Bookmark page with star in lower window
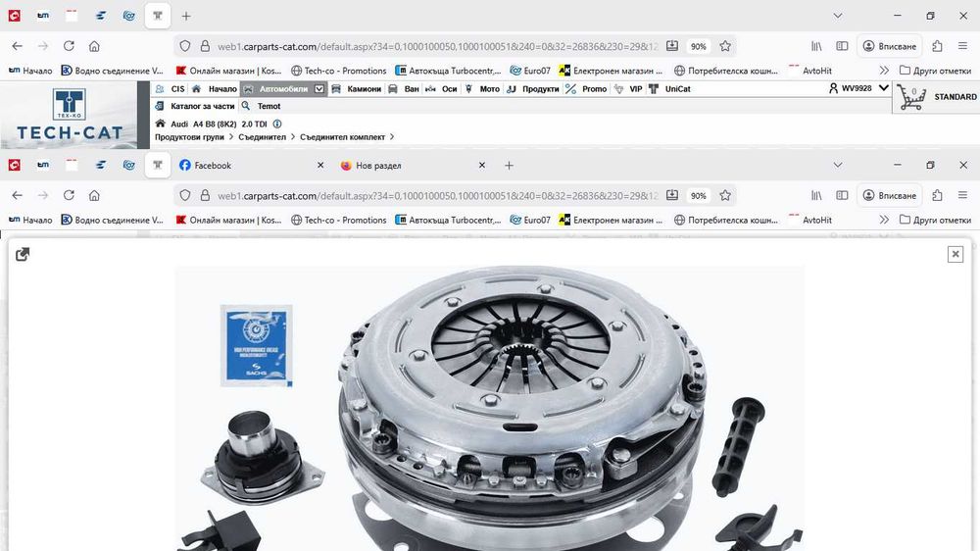This screenshot has width=980, height=551. click(x=725, y=195)
